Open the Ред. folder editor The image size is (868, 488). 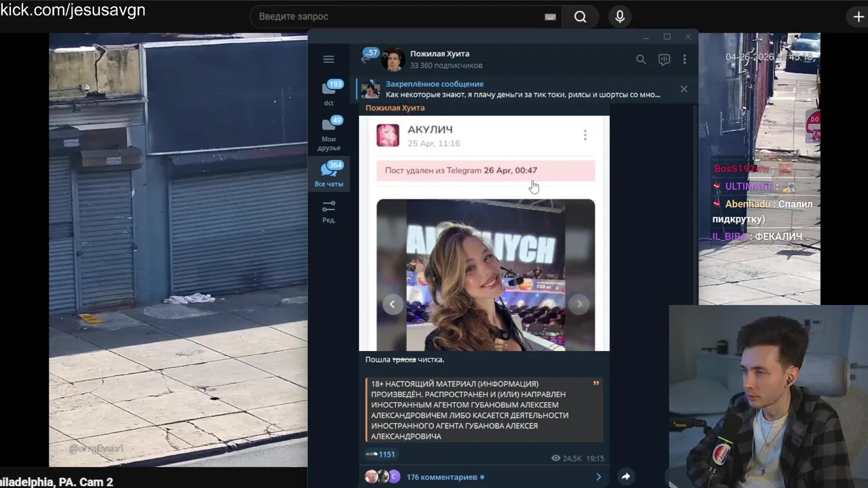coord(329,211)
